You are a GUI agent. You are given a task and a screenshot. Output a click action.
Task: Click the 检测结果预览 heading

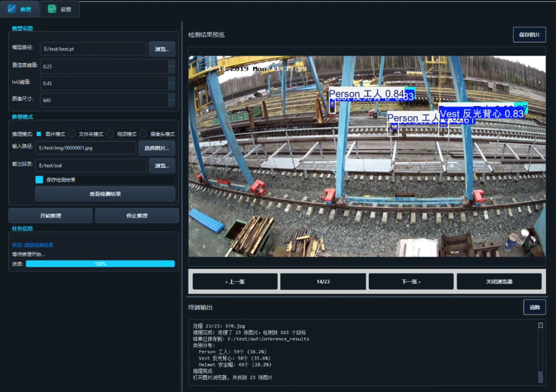[206, 35]
